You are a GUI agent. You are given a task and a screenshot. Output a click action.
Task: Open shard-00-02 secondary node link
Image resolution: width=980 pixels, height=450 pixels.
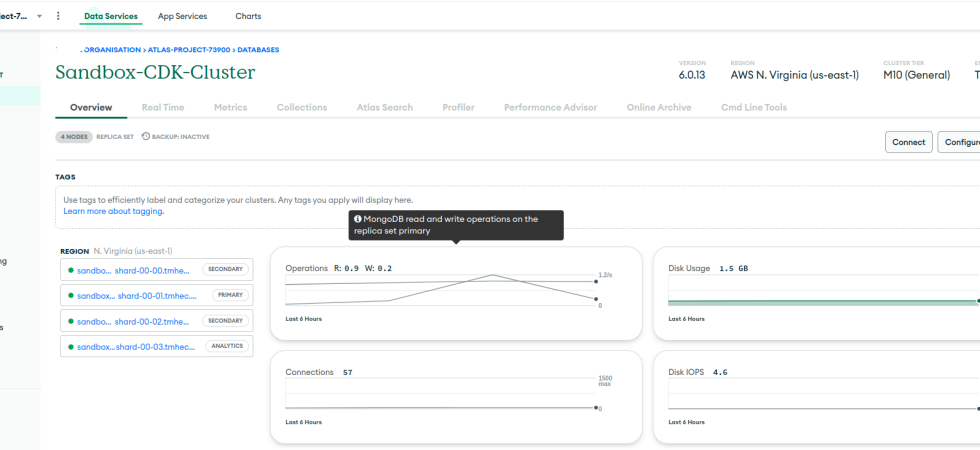point(132,321)
